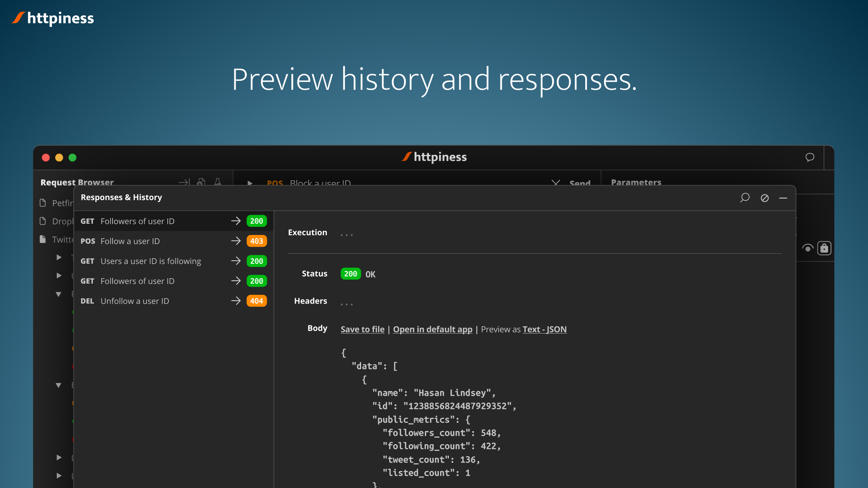Click the OK status text
The width and height of the screenshot is (868, 488).
pyautogui.click(x=370, y=274)
